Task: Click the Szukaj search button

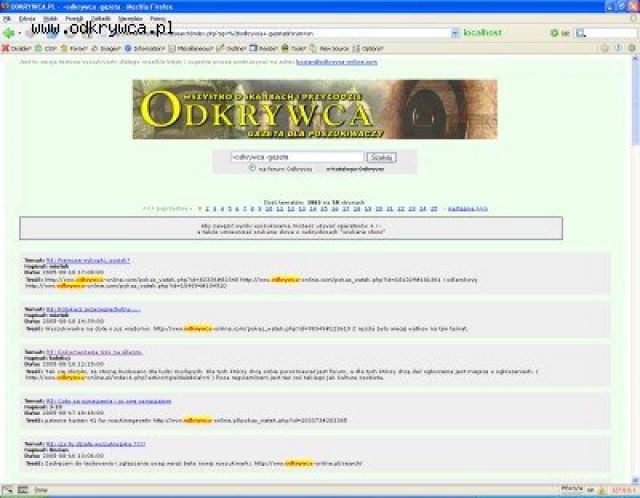Action: [381, 157]
